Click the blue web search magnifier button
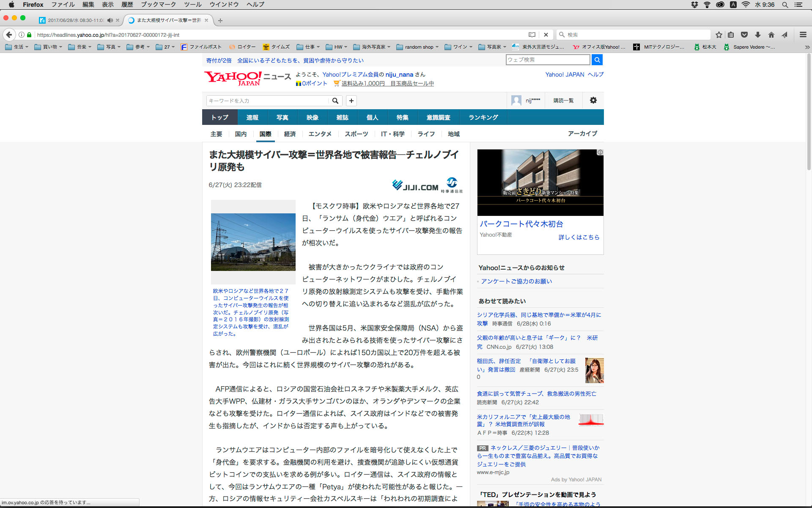Screen dimensions: 812x508 click(597, 60)
